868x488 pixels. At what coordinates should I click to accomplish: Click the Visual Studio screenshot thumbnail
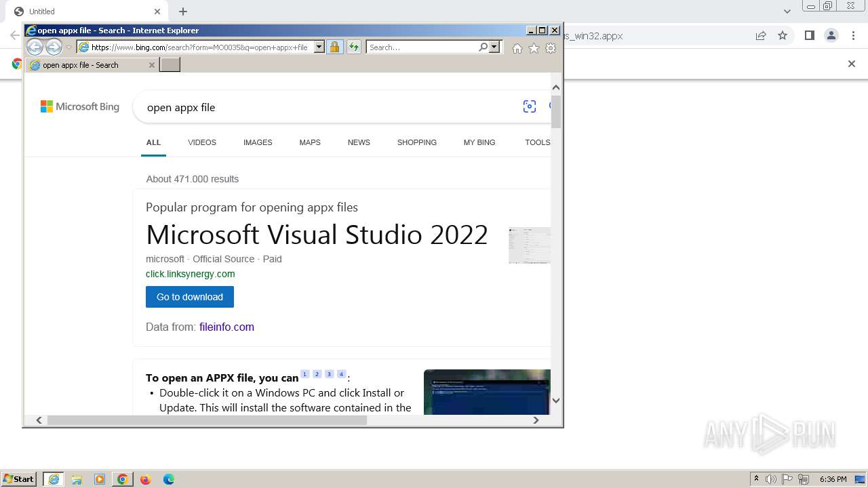coord(530,245)
